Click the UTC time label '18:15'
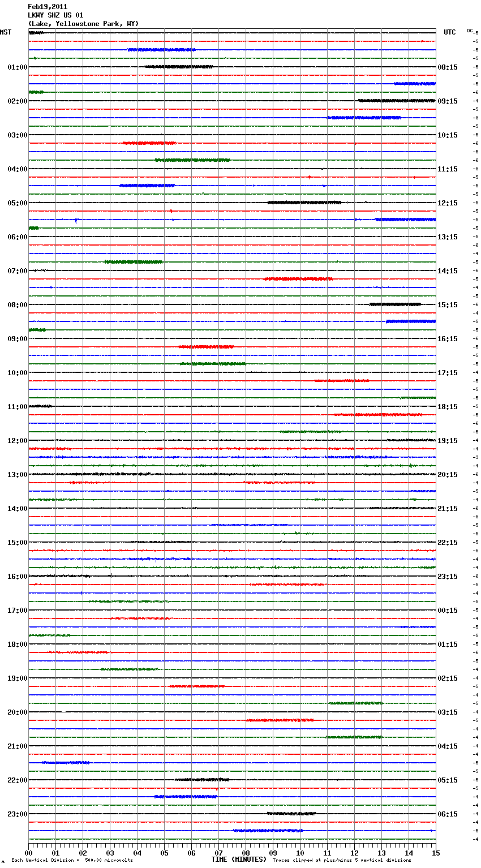Image resolution: width=481 pixels, height=868 pixels. pos(448,407)
